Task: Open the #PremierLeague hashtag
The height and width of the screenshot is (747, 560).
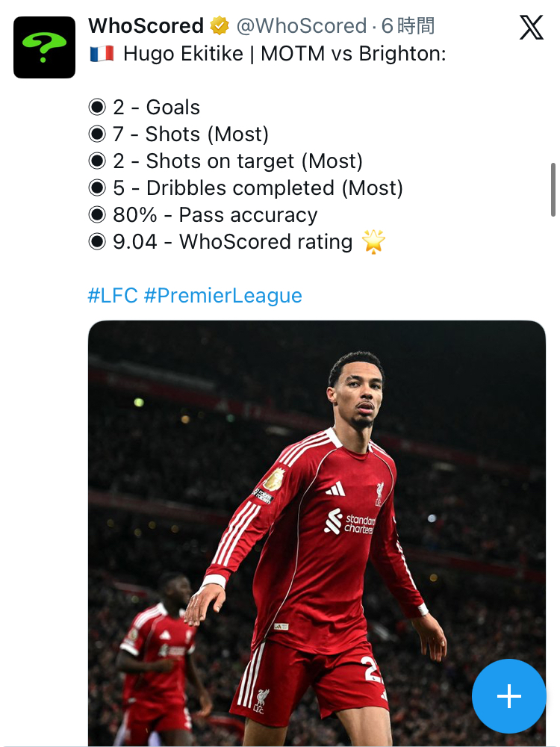Action: click(223, 295)
